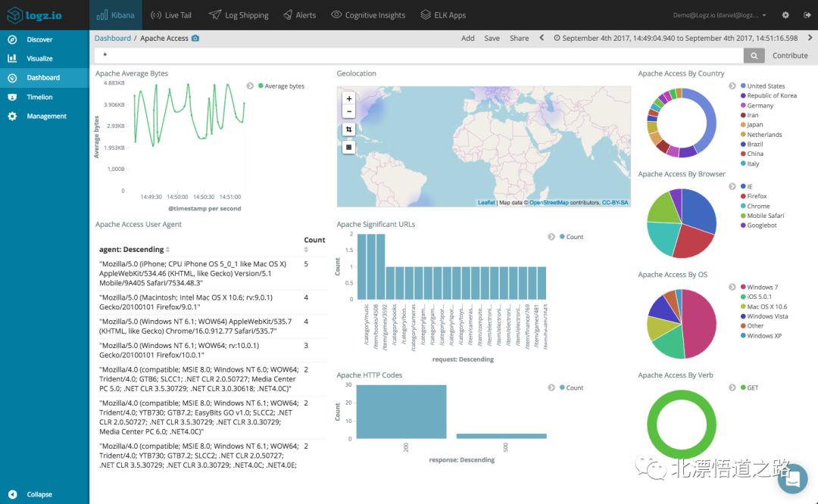Click the sign-out icon in top bar
This screenshot has height=504, width=818.
(x=807, y=15)
